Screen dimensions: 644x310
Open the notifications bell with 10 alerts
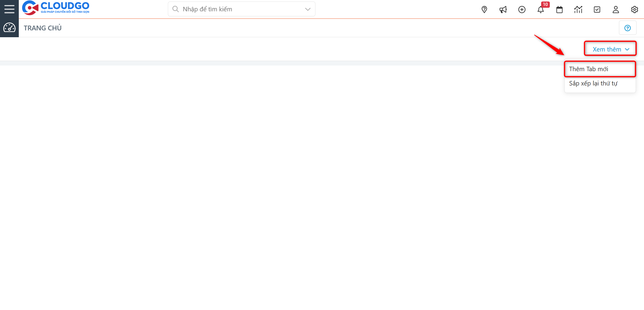click(541, 10)
